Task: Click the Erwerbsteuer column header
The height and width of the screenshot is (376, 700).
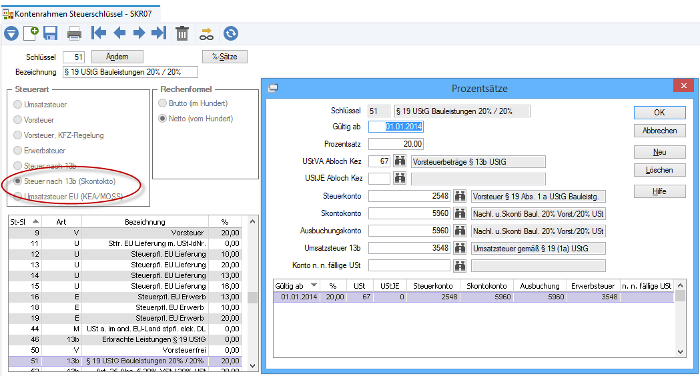Action: tap(592, 286)
